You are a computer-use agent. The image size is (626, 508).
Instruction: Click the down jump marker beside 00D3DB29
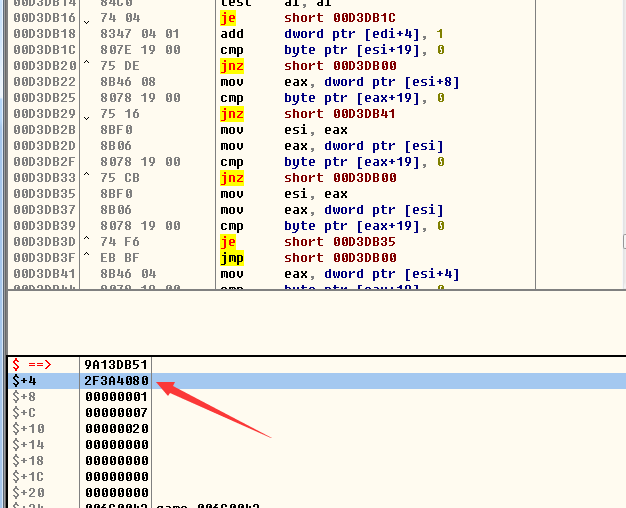coord(87,118)
